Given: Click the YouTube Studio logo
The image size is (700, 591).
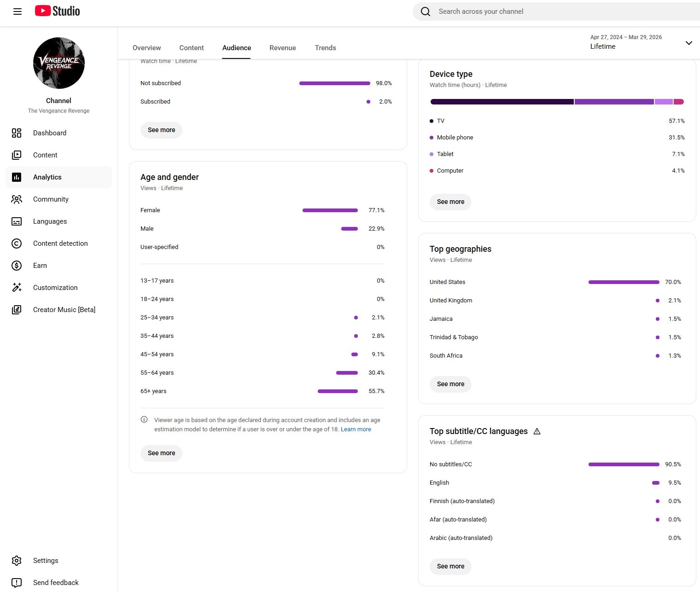Looking at the screenshot, I should tap(58, 11).
